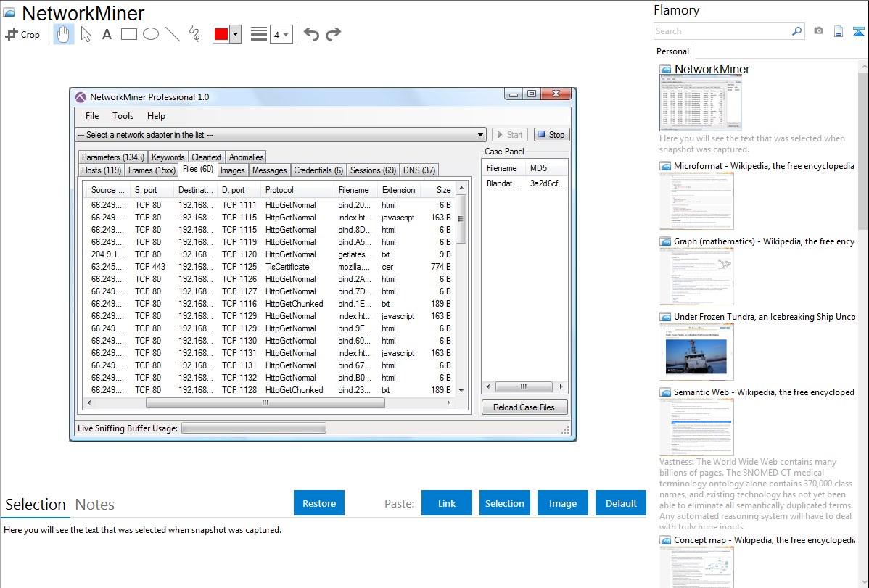The image size is (869, 588).
Task: Switch to the Parameters (1343) tab
Action: pyautogui.click(x=113, y=157)
